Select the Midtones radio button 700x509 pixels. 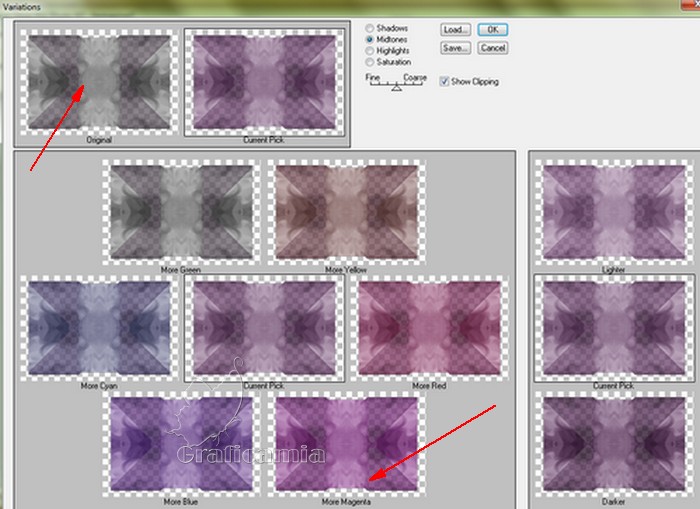point(370,39)
